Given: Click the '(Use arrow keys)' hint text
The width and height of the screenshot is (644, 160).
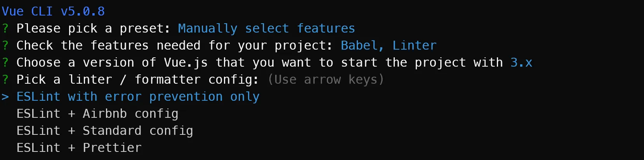Looking at the screenshot, I should 326,79.
